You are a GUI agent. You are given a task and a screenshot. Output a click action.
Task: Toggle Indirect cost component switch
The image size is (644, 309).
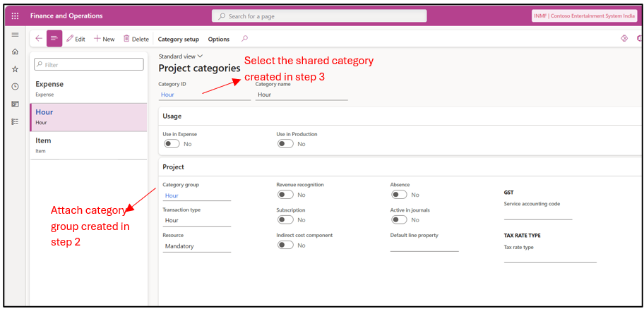click(x=285, y=246)
